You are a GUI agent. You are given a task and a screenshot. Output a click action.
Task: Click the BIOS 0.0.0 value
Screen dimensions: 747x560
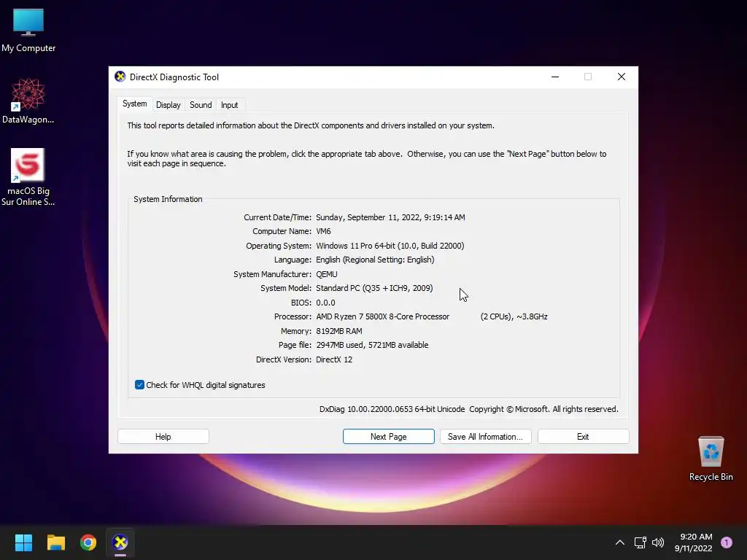tap(325, 303)
